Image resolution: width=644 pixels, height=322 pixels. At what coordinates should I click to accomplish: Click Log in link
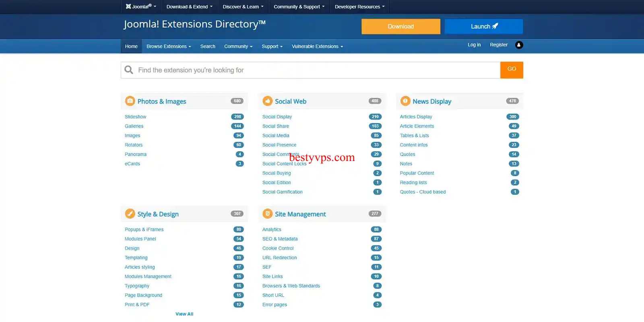pos(474,45)
